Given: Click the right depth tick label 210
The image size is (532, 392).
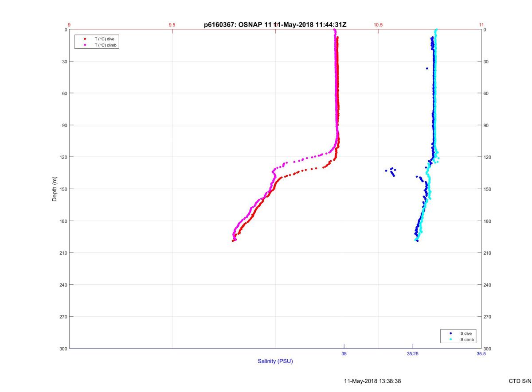Looking at the screenshot, I should coord(487,253).
